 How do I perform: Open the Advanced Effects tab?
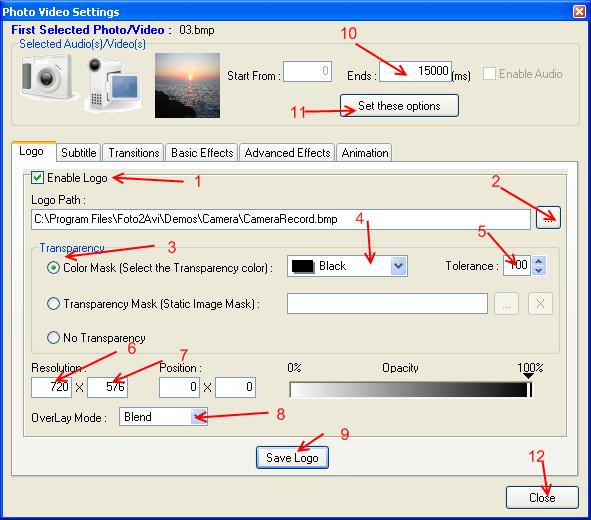287,153
